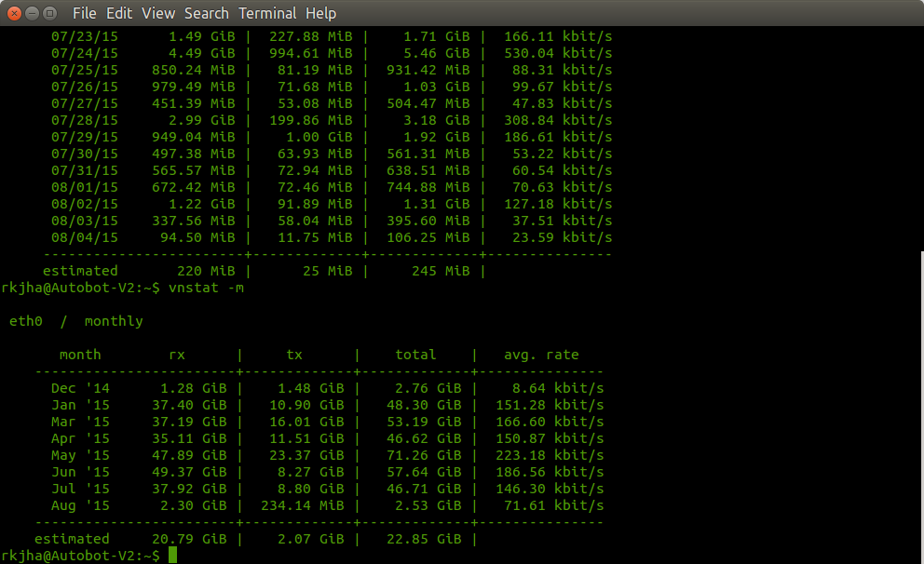Click the 'avg. rate' column header
The image size is (924, 564).
[x=540, y=355]
